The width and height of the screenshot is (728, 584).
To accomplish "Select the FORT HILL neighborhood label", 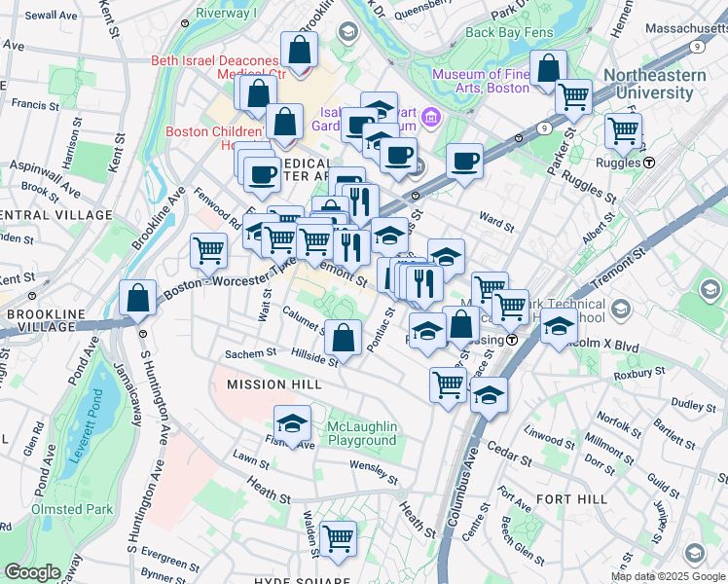I will click(x=572, y=499).
